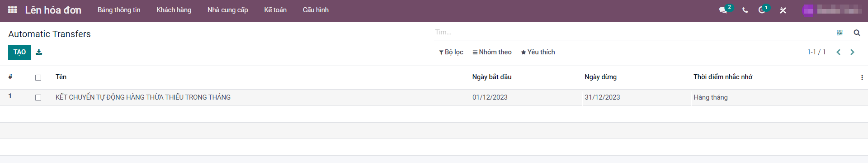This screenshot has height=163, width=868.
Task: Open the Cấu hình menu
Action: pyautogui.click(x=316, y=10)
